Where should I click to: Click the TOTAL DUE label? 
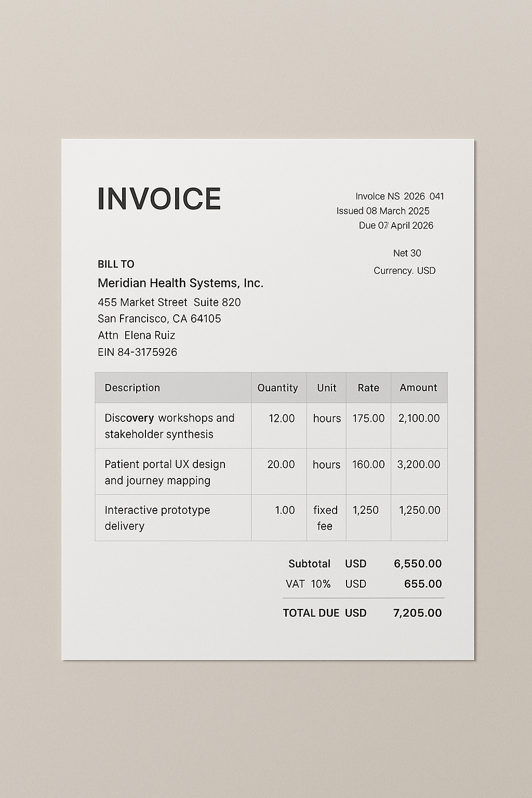[311, 613]
